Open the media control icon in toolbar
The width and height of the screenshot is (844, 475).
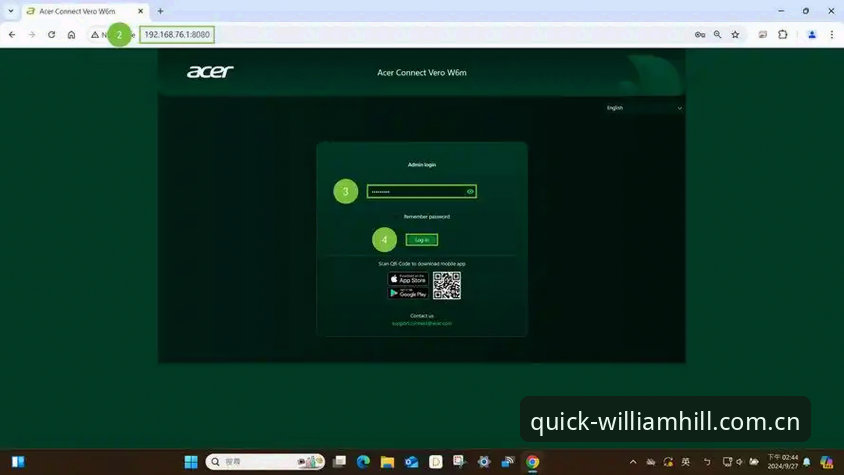pos(763,34)
